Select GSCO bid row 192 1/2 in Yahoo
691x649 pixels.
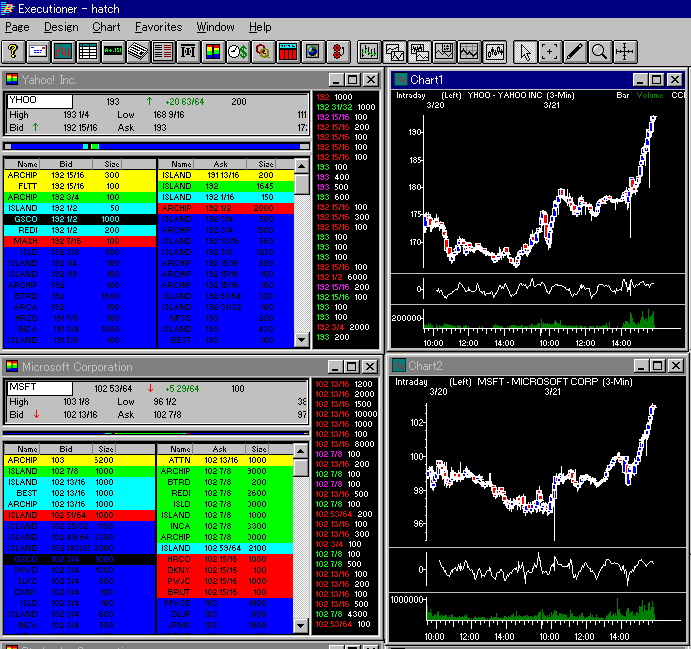click(80, 219)
